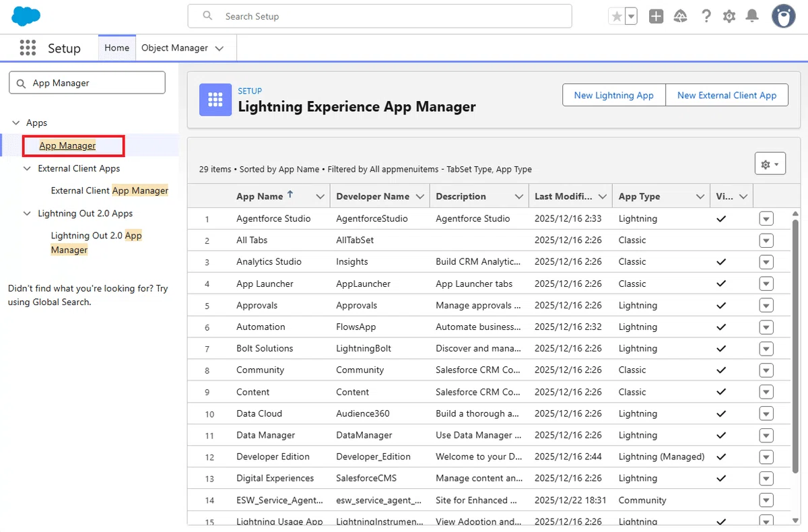The width and height of the screenshot is (808, 532).
Task: Collapse the Lightning Out 2.0 Apps section
Action: tap(27, 213)
